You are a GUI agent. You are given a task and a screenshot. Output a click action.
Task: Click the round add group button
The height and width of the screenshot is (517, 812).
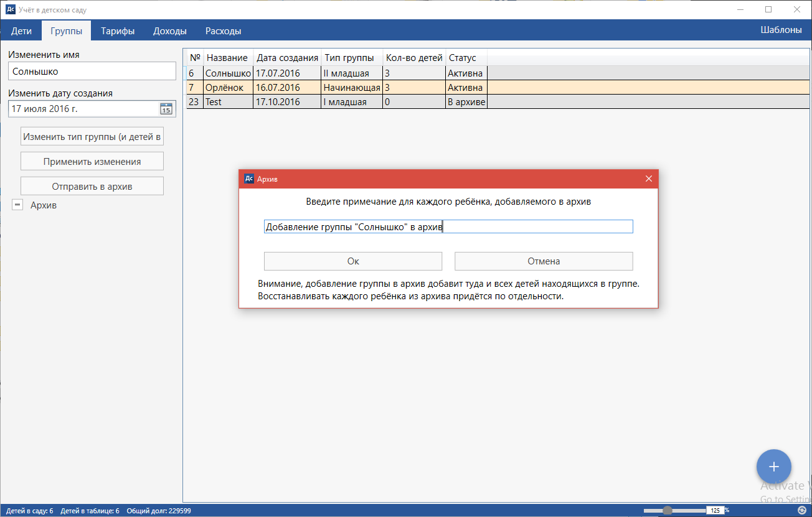coord(773,466)
